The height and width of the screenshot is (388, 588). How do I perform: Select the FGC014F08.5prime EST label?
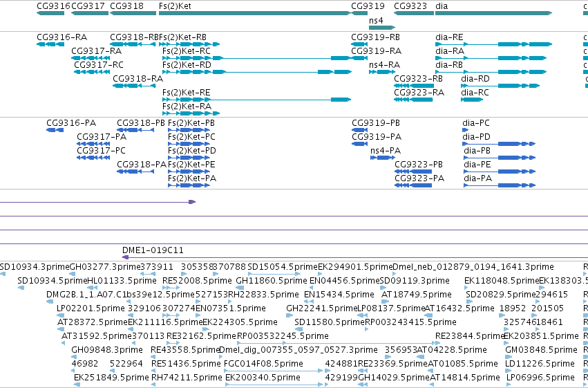click(263, 364)
